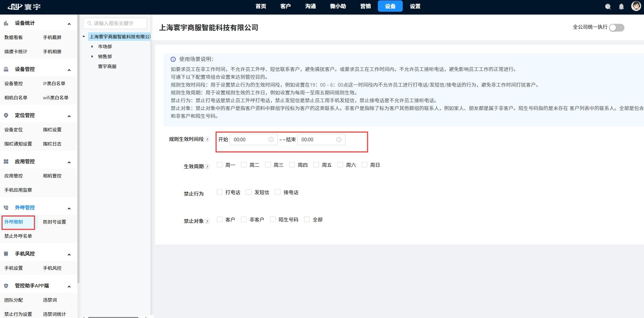Check the 陌生号码 checkbox
This screenshot has height=318, width=644.
[x=273, y=219]
